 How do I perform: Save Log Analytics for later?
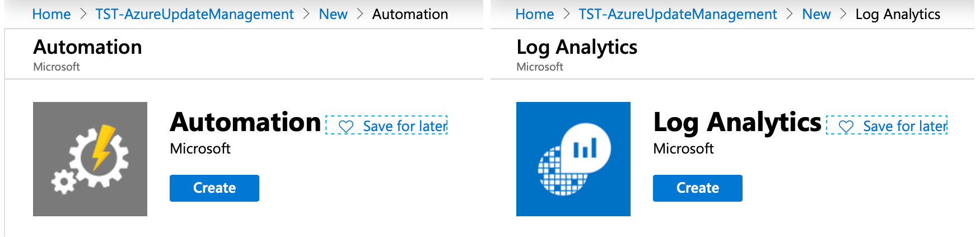coord(887,126)
